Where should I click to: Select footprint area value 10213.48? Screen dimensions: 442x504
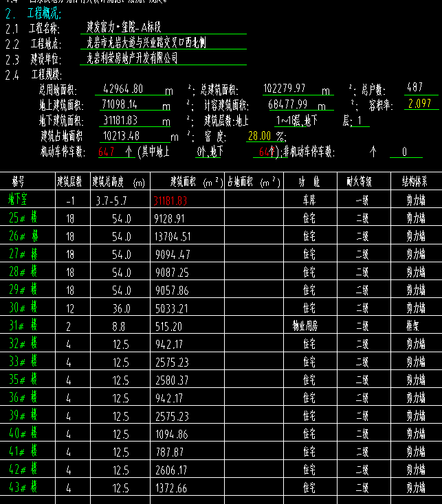[x=121, y=136]
